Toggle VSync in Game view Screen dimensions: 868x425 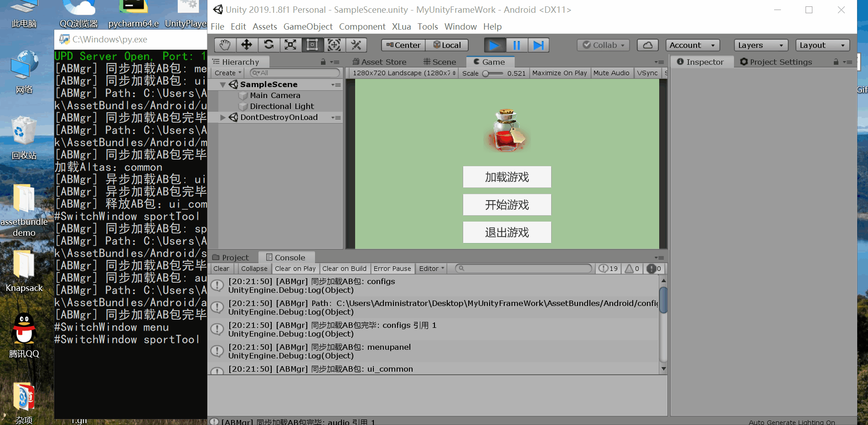647,73
